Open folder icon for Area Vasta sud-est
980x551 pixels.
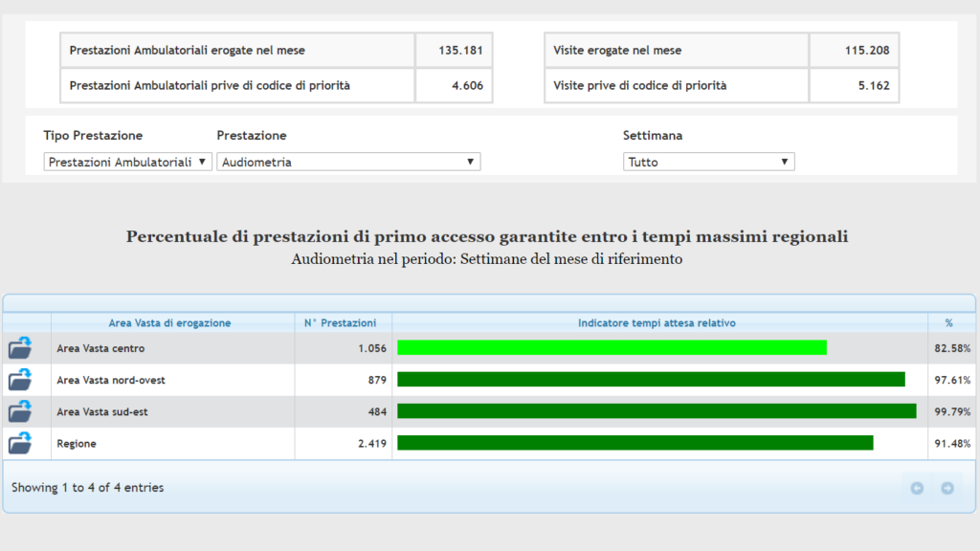coord(20,412)
